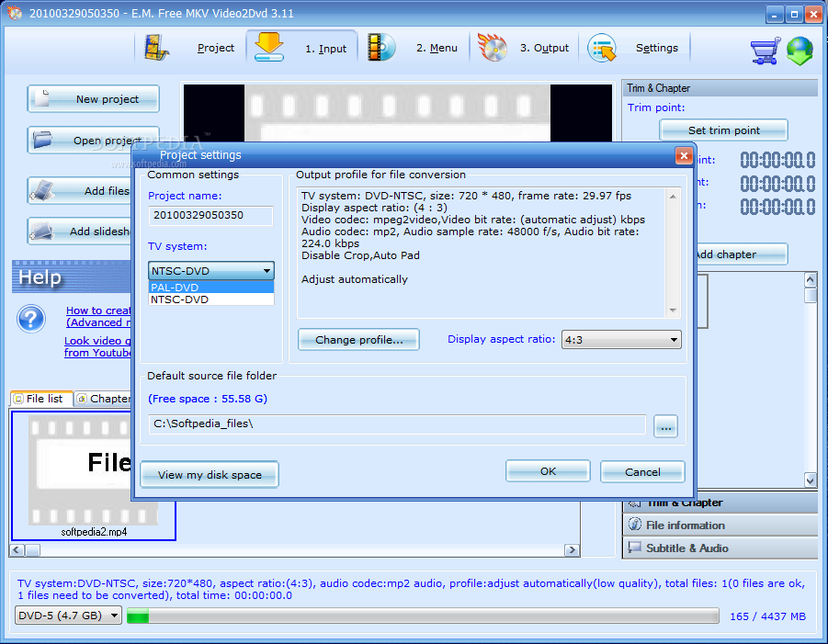Click the Output burning disc icon
The width and height of the screenshot is (828, 644).
(x=493, y=47)
